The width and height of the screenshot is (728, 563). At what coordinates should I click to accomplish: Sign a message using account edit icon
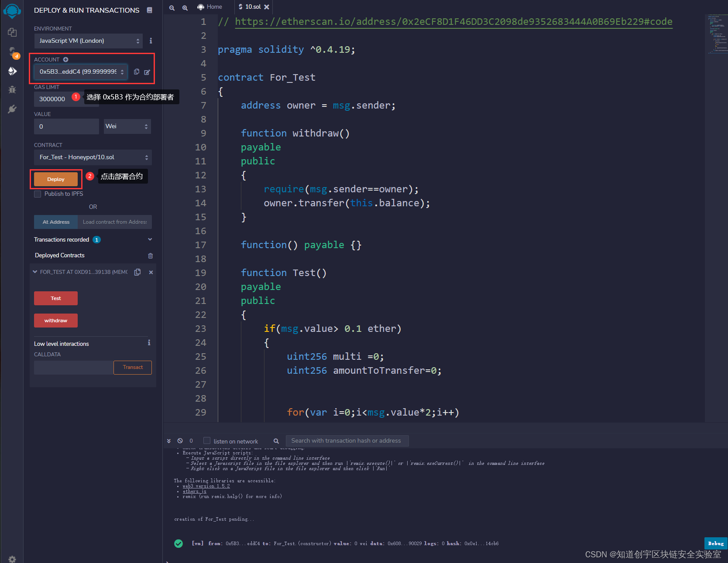(x=147, y=72)
